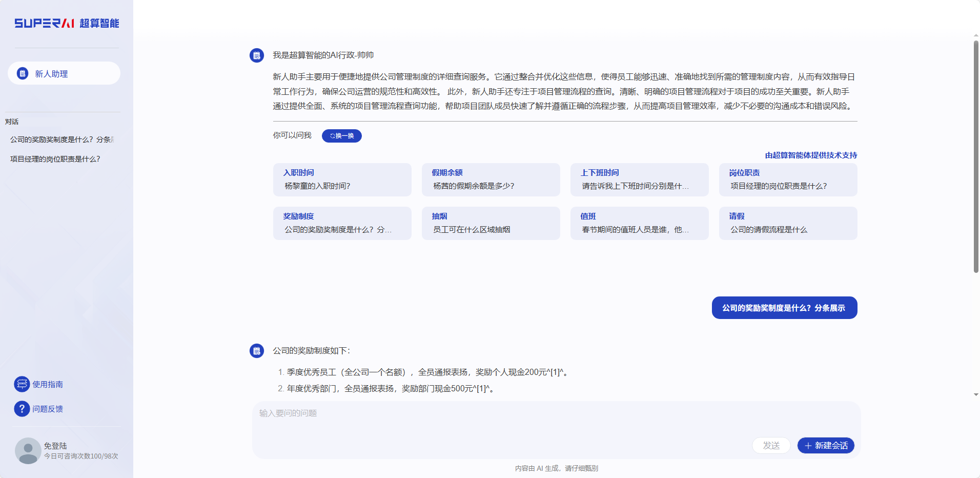Click the user avatar icon
Screen dimensions: 980x478
(x=28, y=450)
